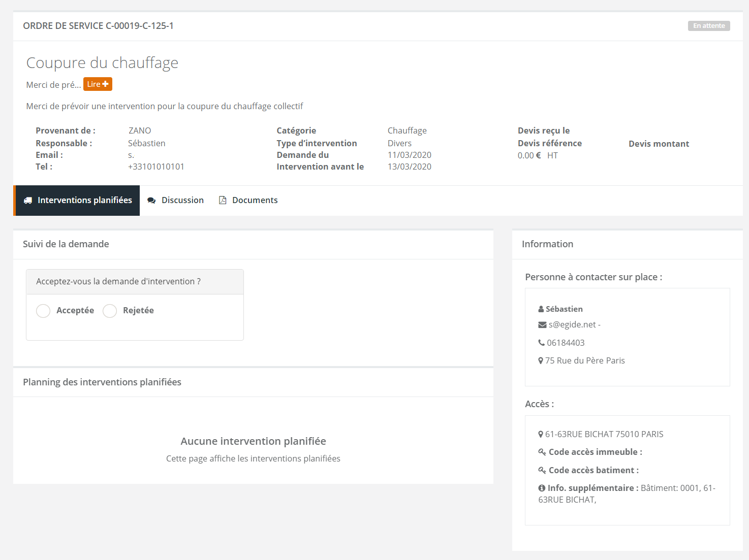Click the 13/03/2020 intervention deadline date
Viewport: 749px width, 560px height.
[410, 167]
